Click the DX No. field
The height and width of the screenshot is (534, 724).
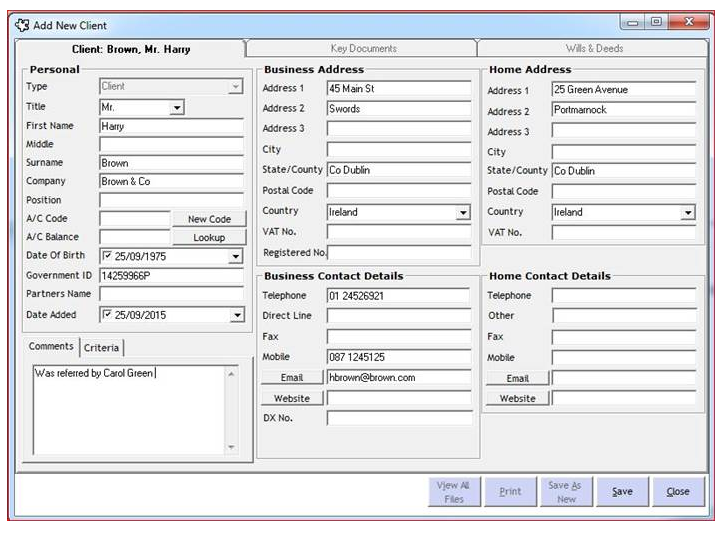pyautogui.click(x=399, y=418)
